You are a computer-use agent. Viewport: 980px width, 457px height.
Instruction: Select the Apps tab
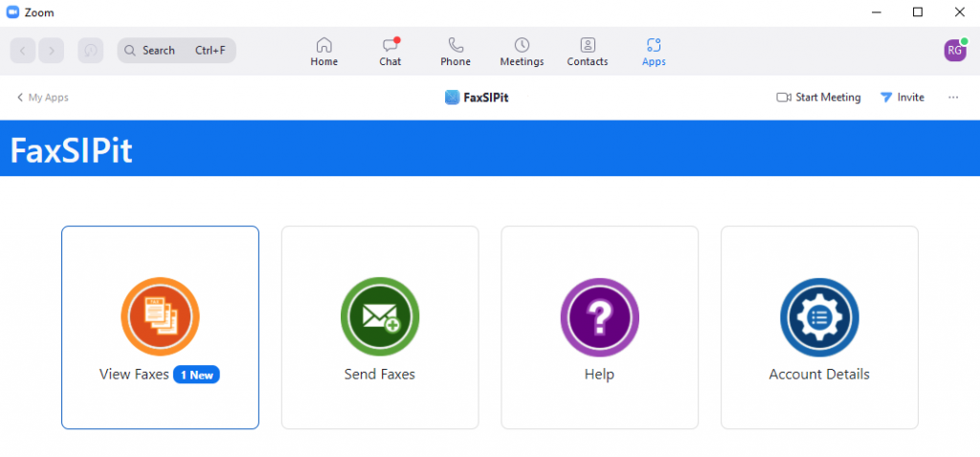(654, 52)
